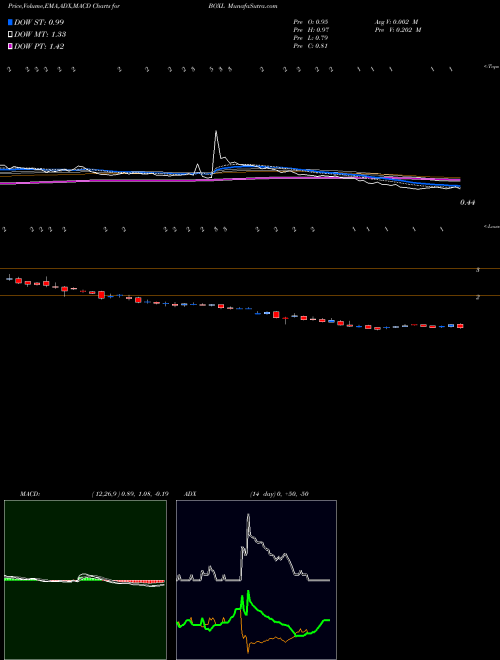
Task: Click the 'Pre V: 0.202 M' volume text
Action: coord(398,30)
